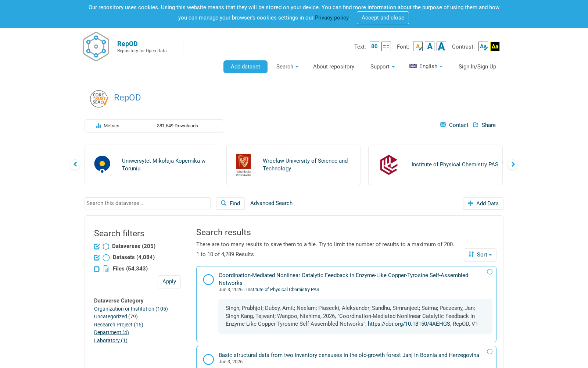Click dataset icon beside Basic structural data result

(208, 360)
